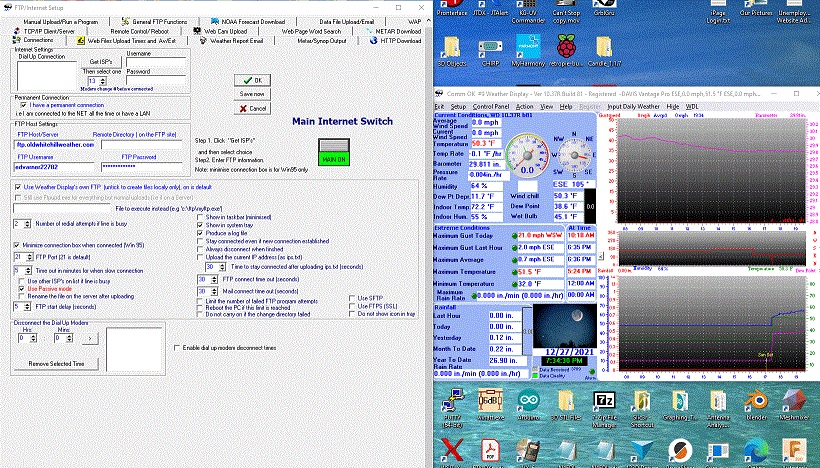The width and height of the screenshot is (820, 468).
Task: Click the FTP Host/Server input field
Action: click(x=54, y=145)
